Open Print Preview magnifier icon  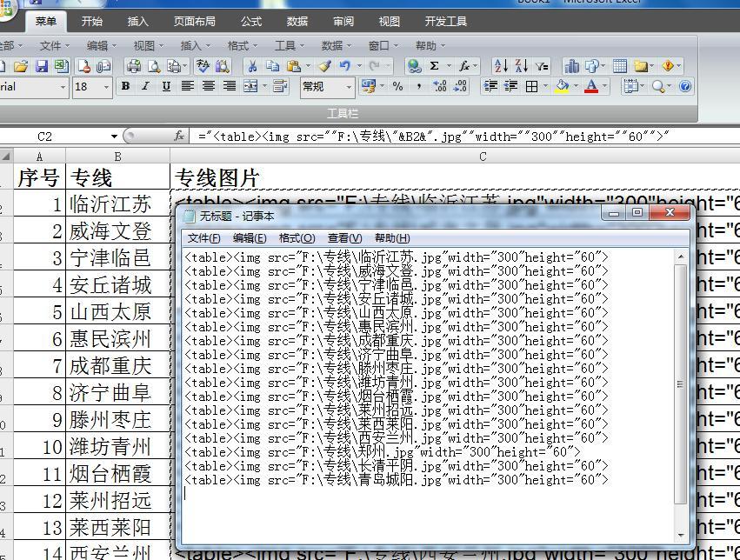154,66
